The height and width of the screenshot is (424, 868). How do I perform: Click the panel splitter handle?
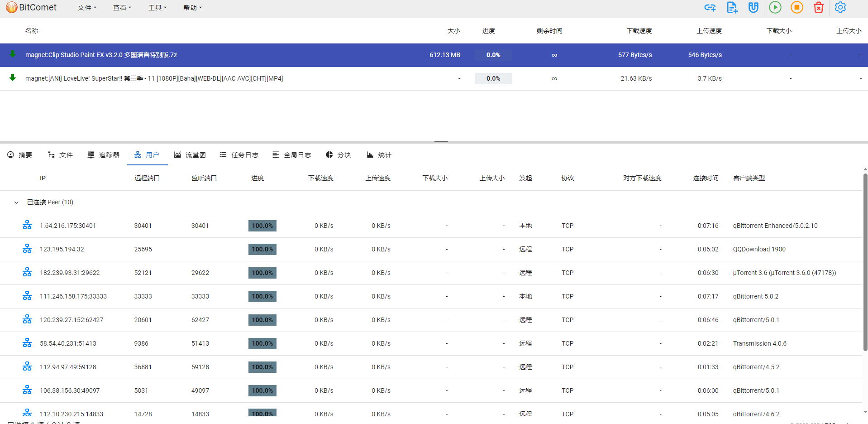tap(441, 142)
